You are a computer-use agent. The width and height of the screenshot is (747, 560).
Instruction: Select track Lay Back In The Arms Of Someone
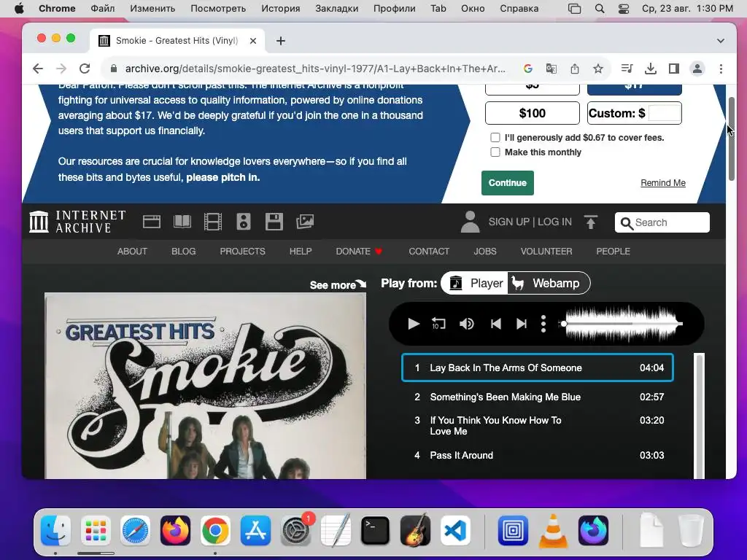[x=538, y=367]
